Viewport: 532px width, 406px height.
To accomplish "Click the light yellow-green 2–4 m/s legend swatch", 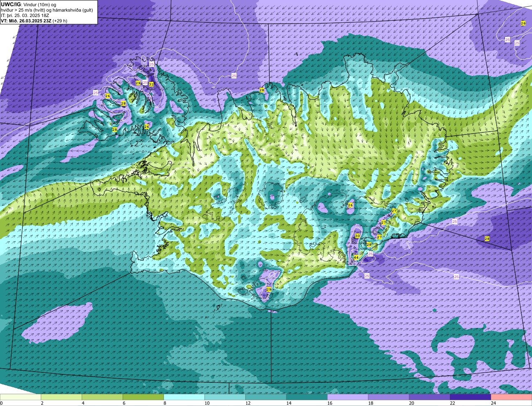I will (x=62, y=397).
